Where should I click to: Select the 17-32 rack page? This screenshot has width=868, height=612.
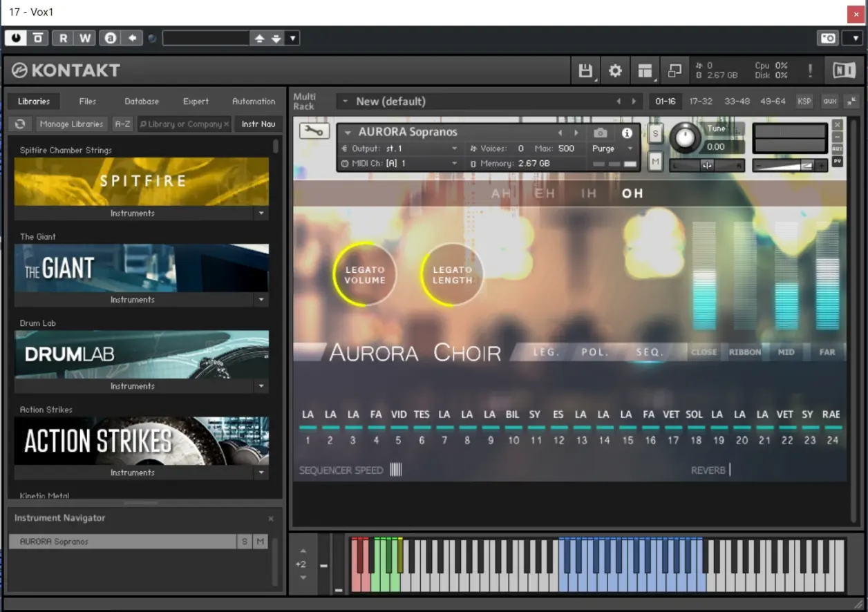pyautogui.click(x=701, y=101)
